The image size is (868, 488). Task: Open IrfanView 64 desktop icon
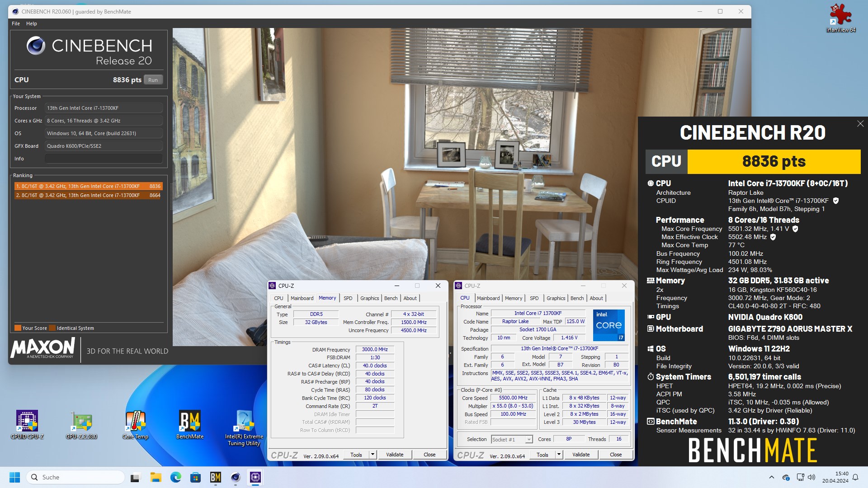(x=840, y=18)
